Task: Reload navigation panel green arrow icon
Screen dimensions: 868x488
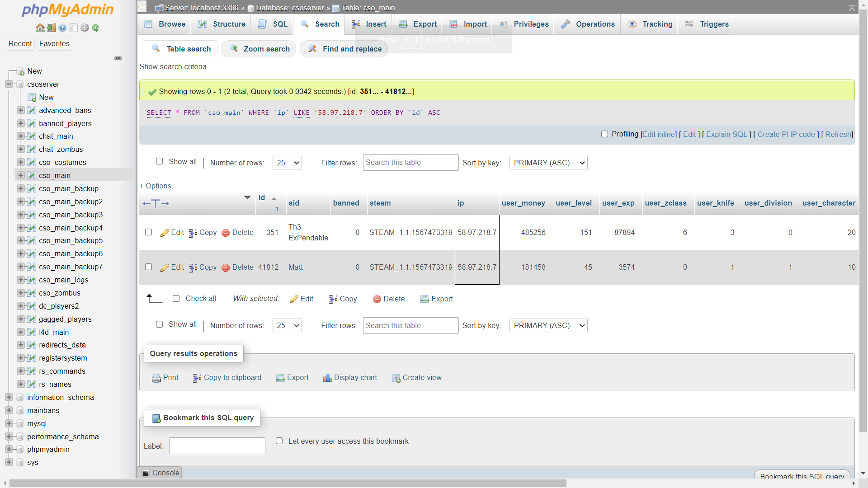Action: 95,28
